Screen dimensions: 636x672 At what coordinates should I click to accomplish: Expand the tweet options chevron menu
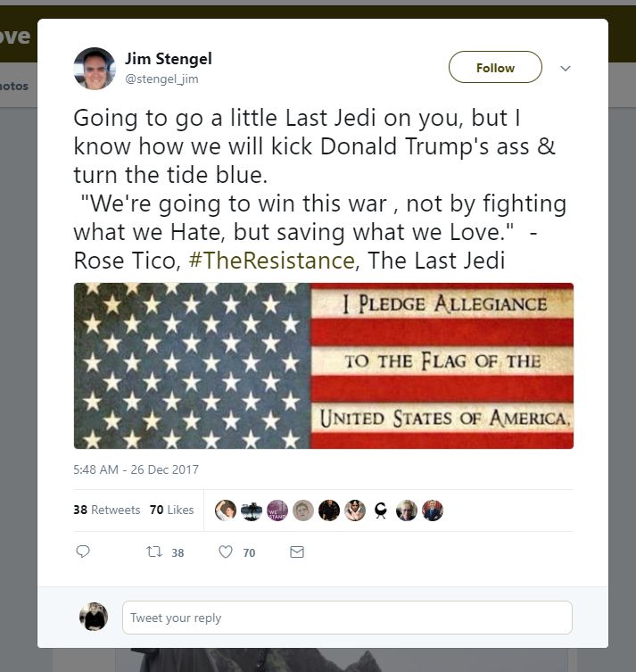click(566, 68)
